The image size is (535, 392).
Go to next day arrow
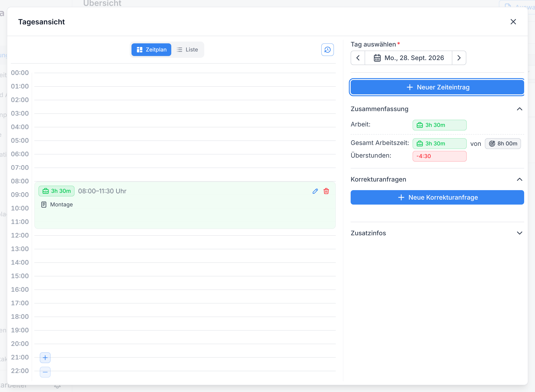click(x=459, y=58)
